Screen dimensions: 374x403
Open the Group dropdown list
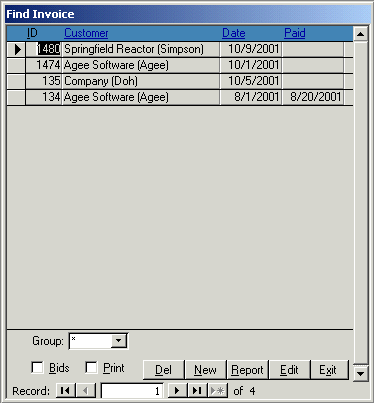click(118, 341)
